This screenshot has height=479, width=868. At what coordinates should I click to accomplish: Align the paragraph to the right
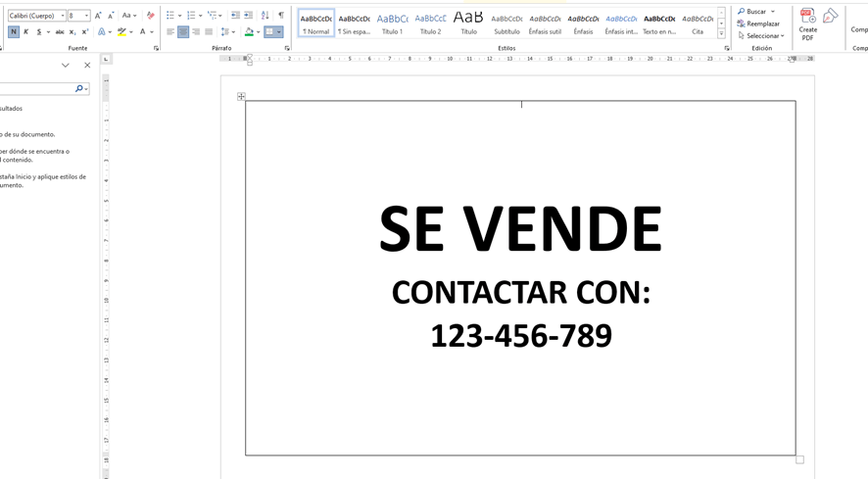point(196,32)
